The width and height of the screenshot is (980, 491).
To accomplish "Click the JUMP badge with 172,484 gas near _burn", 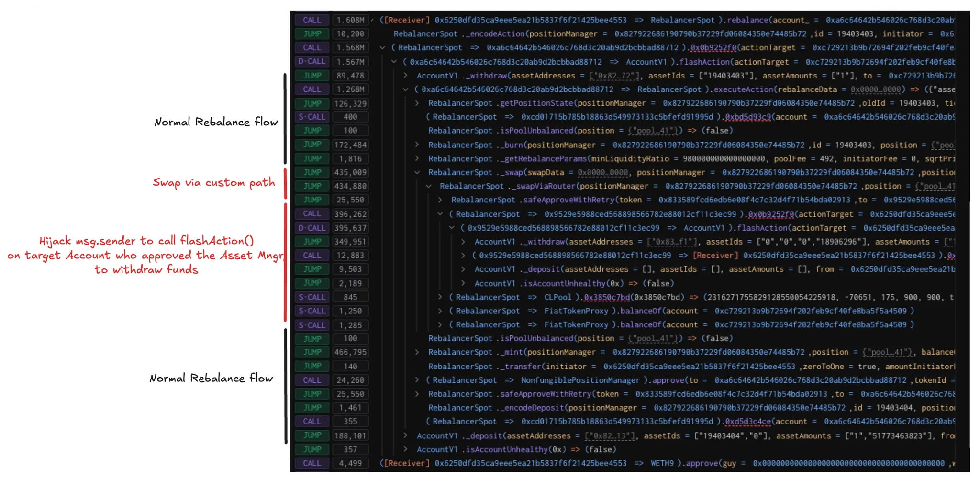I will tap(312, 145).
